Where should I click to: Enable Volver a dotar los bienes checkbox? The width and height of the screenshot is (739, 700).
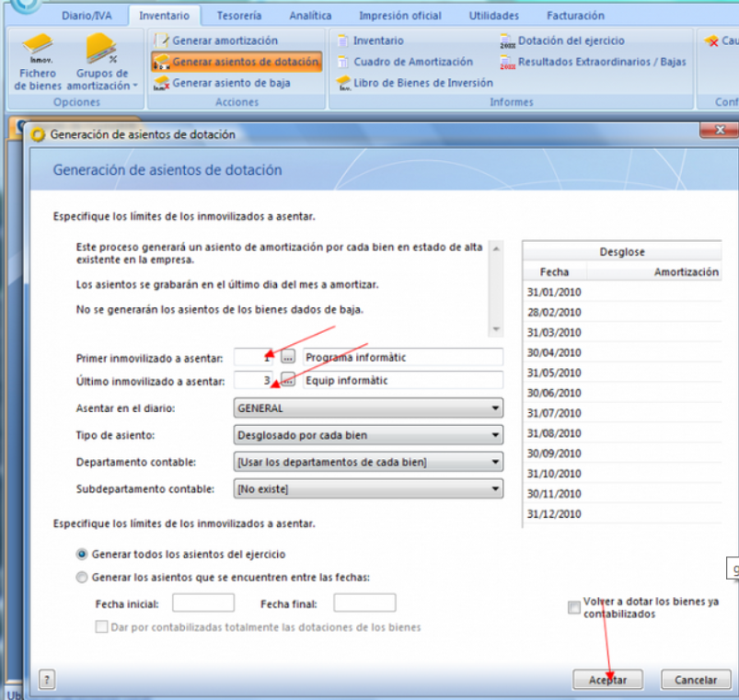[574, 607]
